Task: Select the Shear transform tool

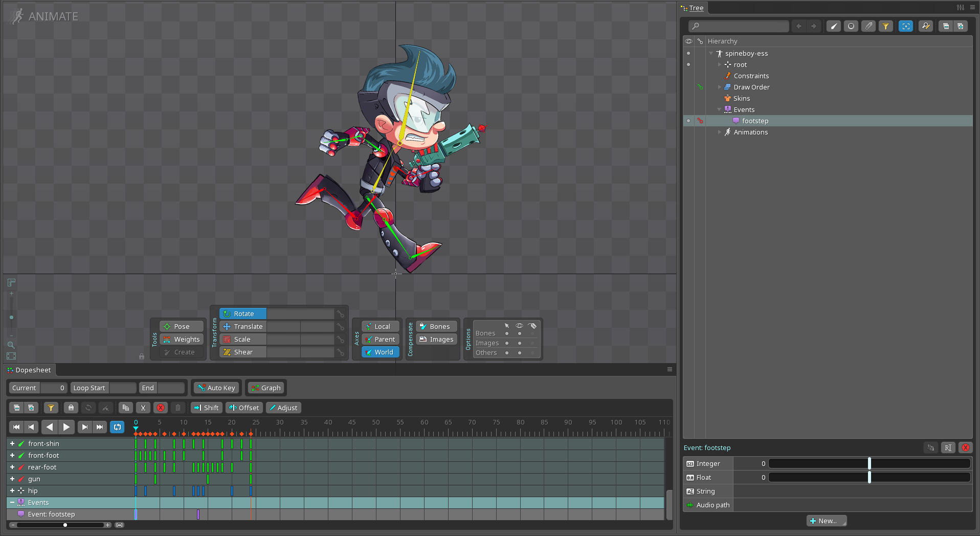Action: point(243,352)
